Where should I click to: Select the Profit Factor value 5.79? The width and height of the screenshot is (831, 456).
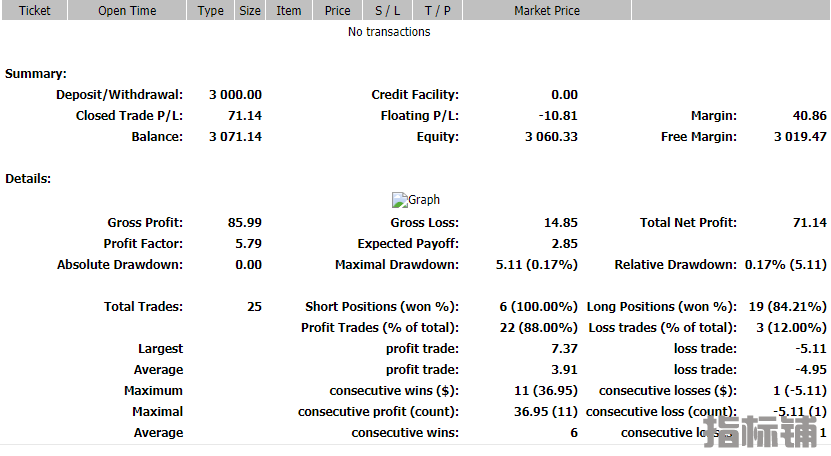tap(245, 244)
